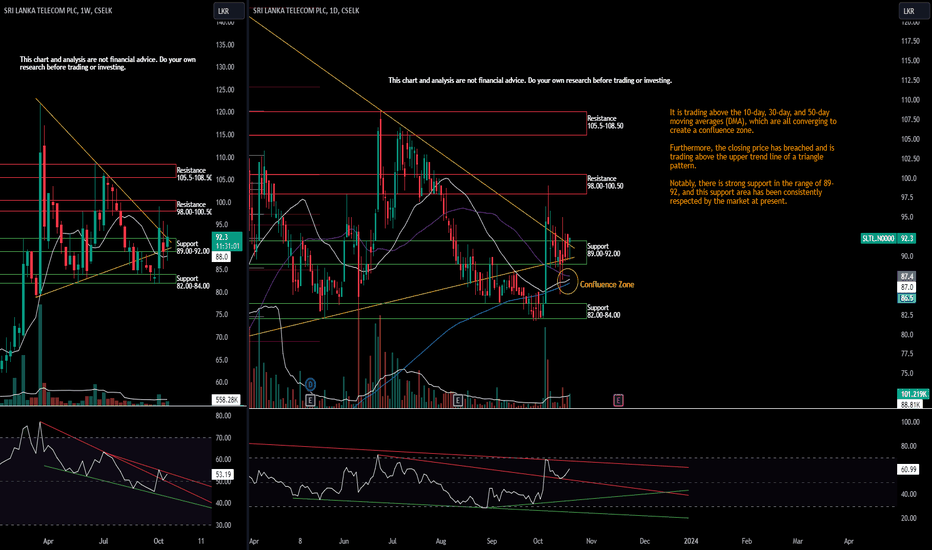Image resolution: width=932 pixels, height=550 pixels.
Task: Click the 92.3 countdown price label on weekly axis
Action: (227, 241)
